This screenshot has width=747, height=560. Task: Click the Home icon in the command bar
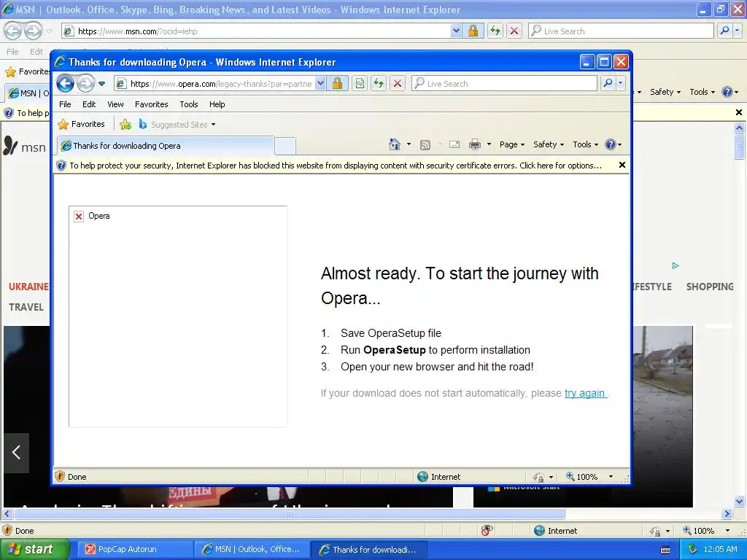coord(395,144)
